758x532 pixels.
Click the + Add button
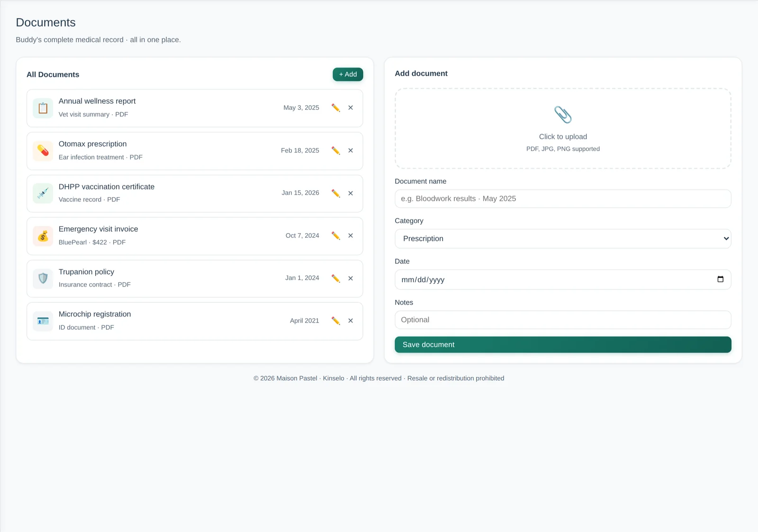click(348, 74)
